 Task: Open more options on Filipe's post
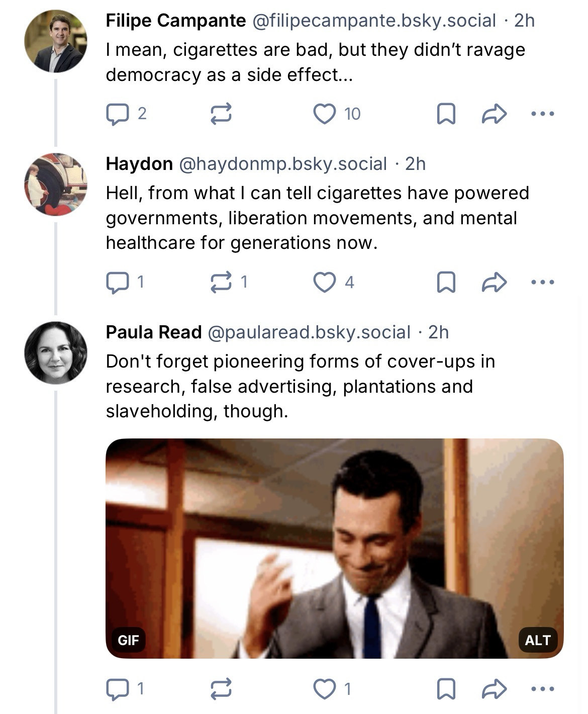coord(542,114)
